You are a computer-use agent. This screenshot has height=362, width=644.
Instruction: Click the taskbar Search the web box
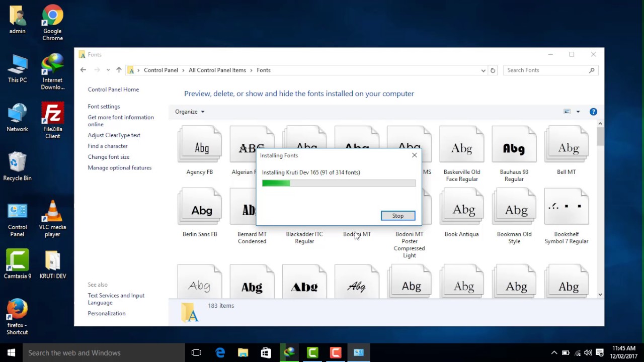point(104,353)
